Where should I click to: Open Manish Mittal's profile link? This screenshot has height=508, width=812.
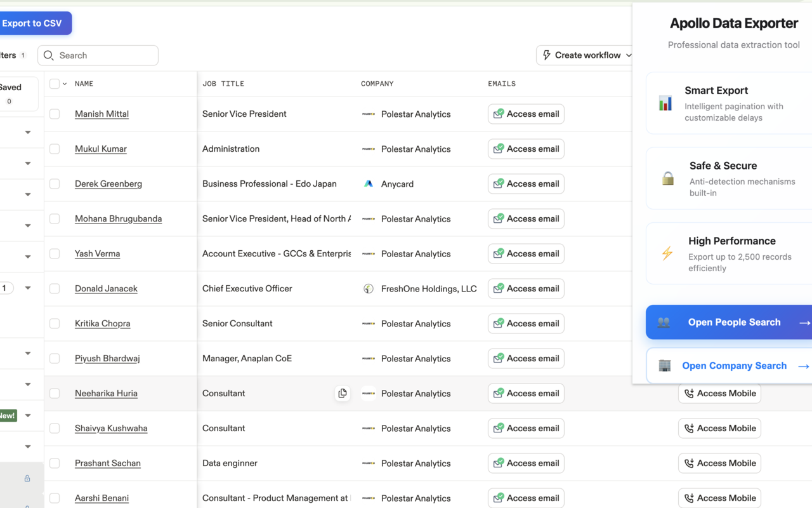(101, 114)
